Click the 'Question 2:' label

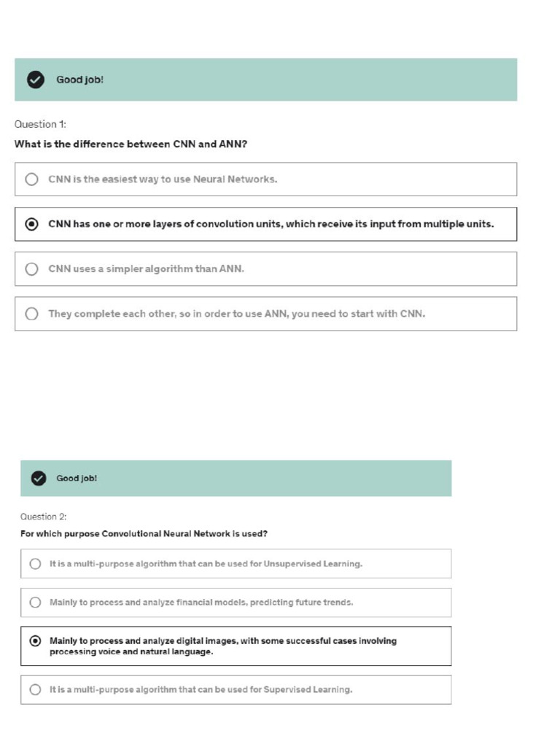pyautogui.click(x=43, y=516)
